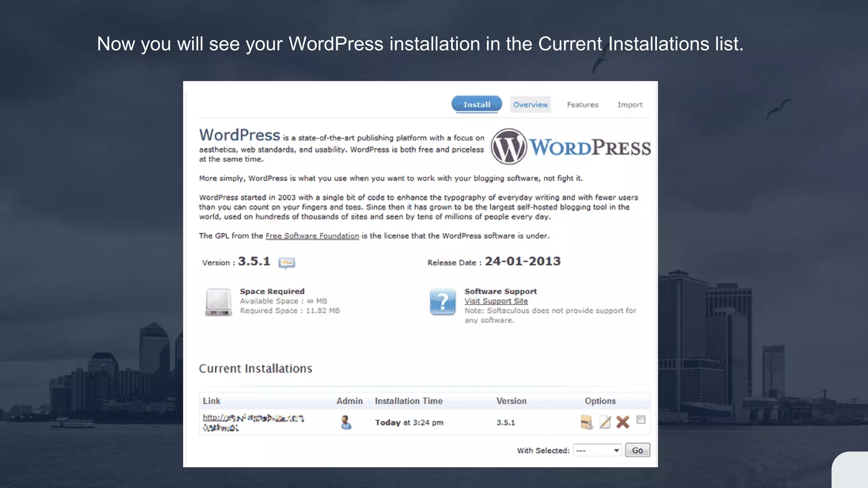Open the With Selected dropdown

[x=597, y=450]
